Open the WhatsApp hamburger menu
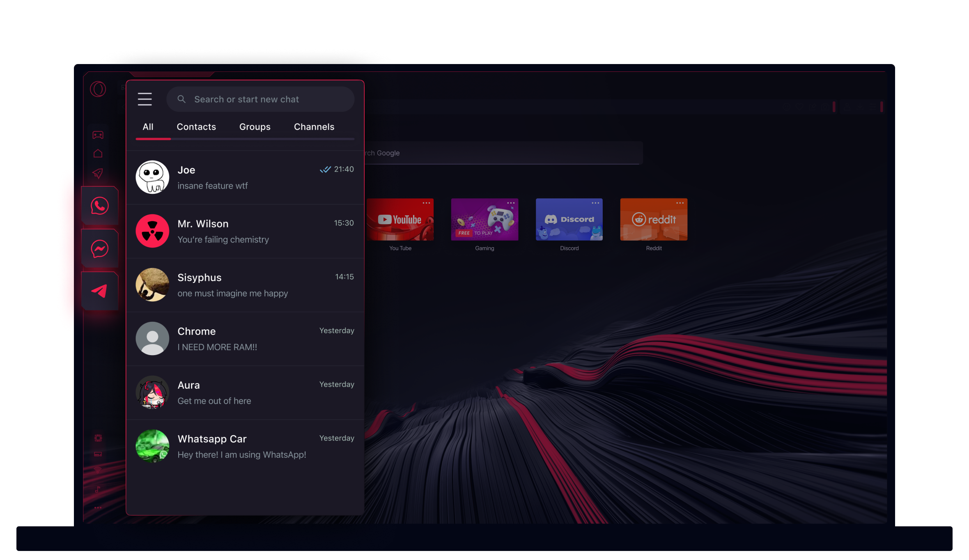 [145, 99]
